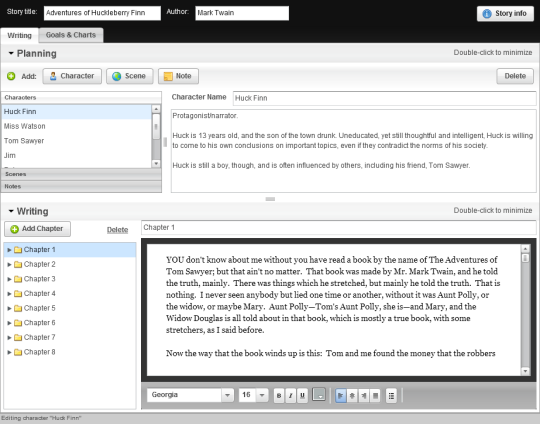Click the Chapter 2 folder icon

pyautogui.click(x=18, y=265)
